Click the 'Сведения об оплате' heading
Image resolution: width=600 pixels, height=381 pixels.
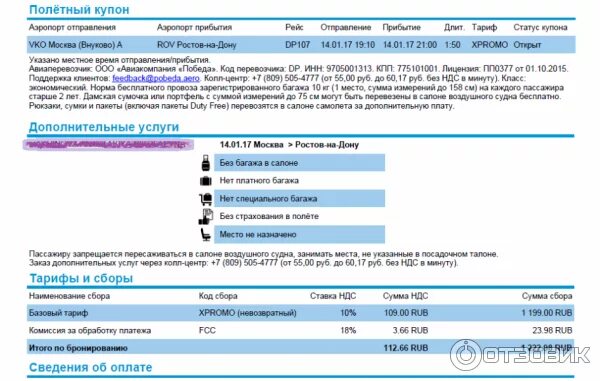tap(91, 367)
